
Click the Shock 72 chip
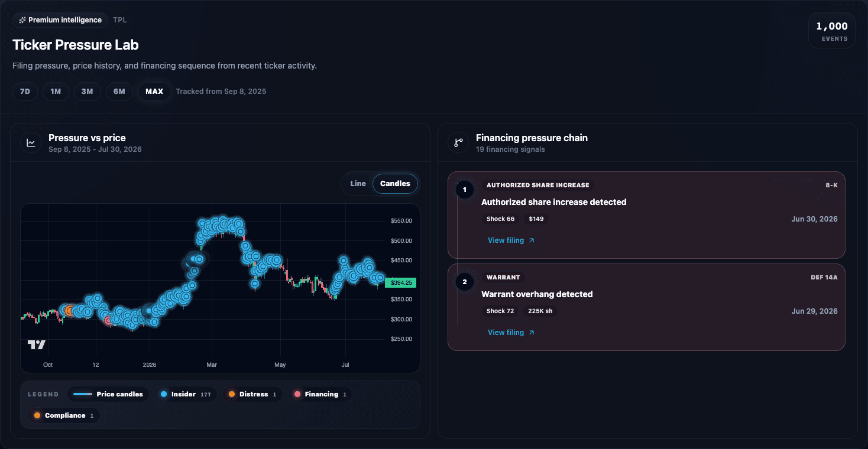coord(500,311)
